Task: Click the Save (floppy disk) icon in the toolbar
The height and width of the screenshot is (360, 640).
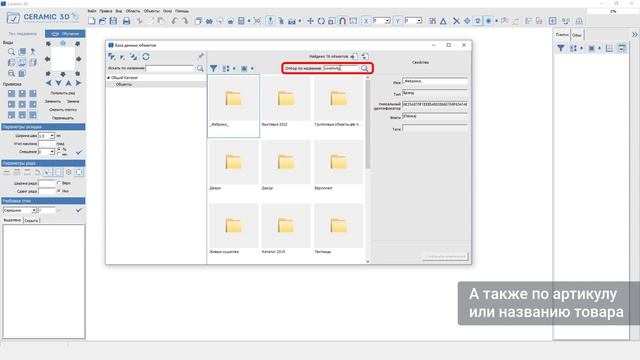Action: 113,20
